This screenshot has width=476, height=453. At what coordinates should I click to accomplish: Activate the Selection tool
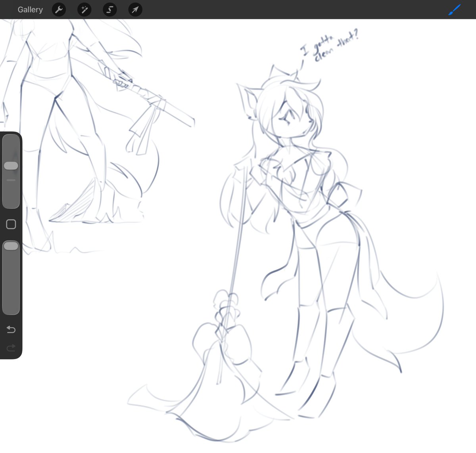pyautogui.click(x=109, y=10)
